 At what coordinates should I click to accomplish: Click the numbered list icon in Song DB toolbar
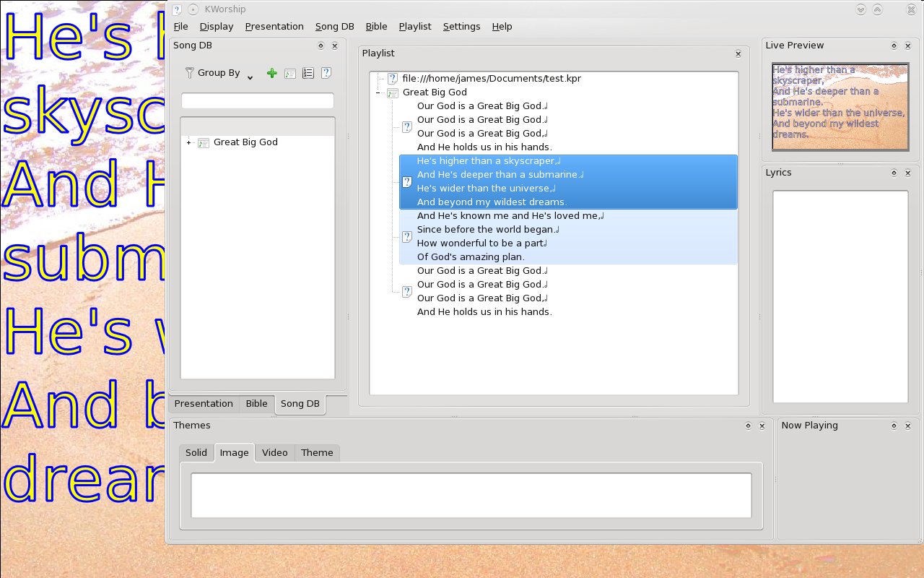308,73
